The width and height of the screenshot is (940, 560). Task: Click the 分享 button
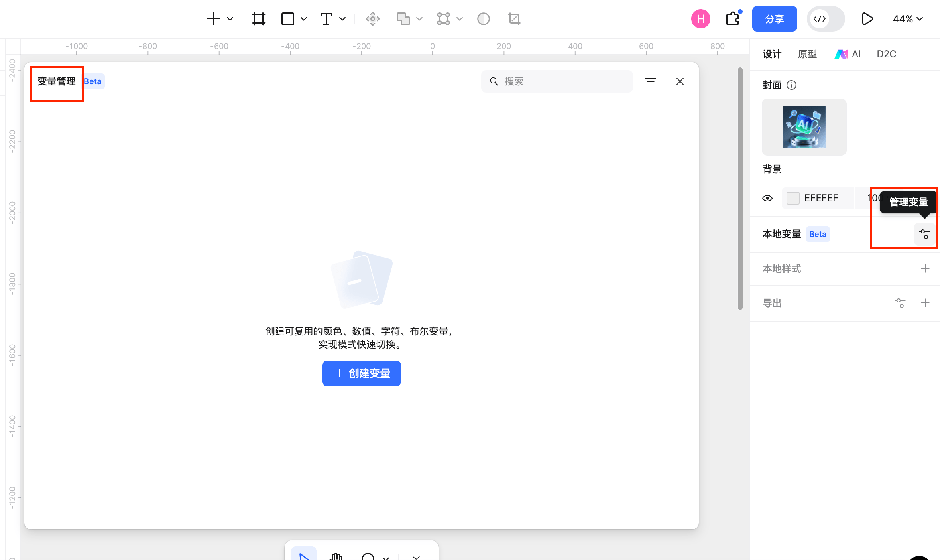coord(774,18)
